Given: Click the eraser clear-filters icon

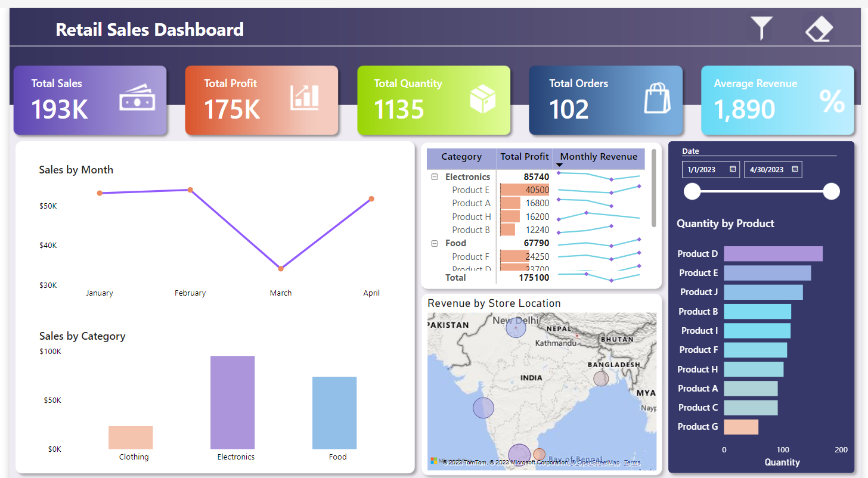Looking at the screenshot, I should click(x=819, y=29).
